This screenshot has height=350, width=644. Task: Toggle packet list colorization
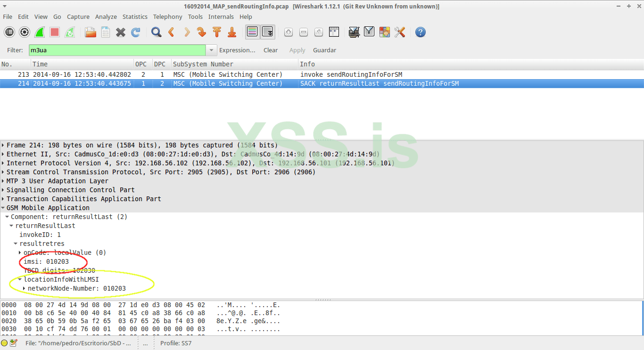pos(253,32)
